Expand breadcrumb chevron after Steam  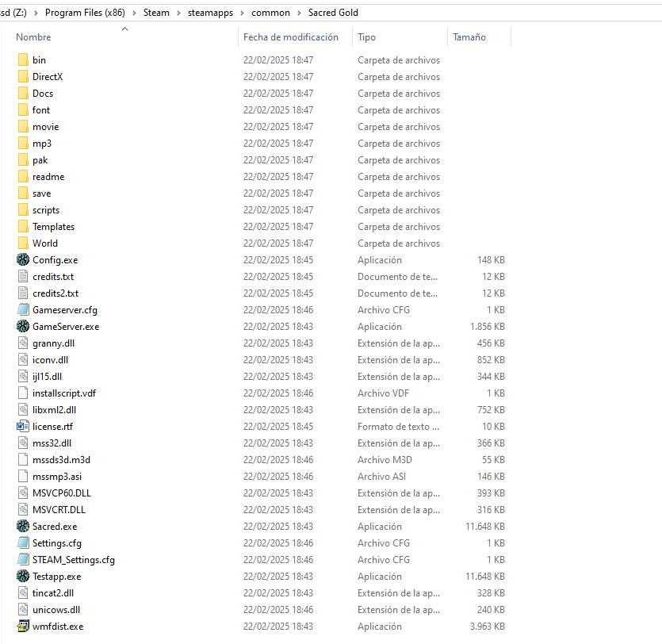[178, 13]
